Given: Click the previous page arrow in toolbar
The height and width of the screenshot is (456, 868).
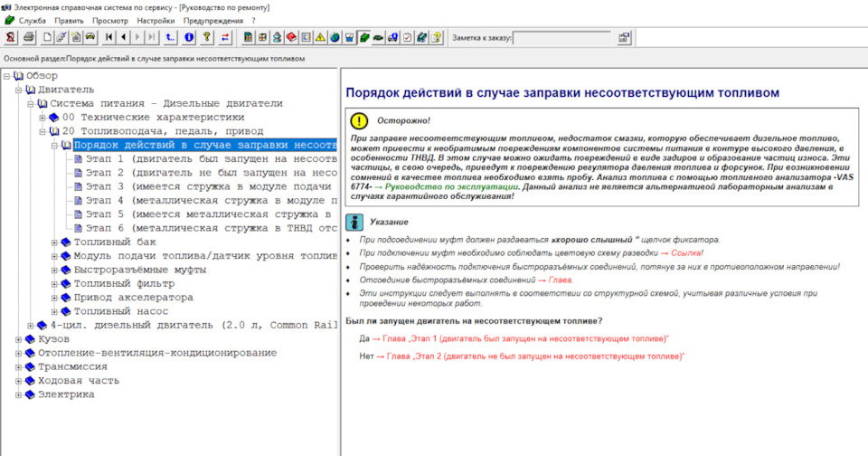Looking at the screenshot, I should (124, 37).
